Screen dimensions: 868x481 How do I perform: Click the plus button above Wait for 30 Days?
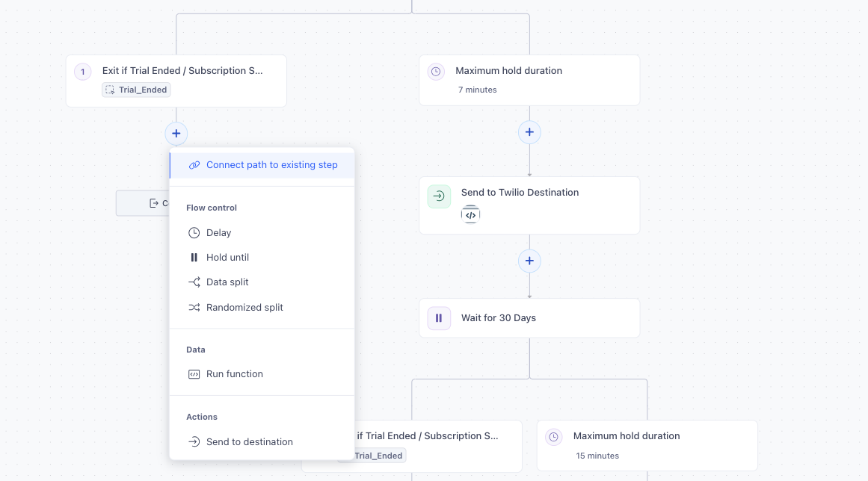[x=529, y=261]
